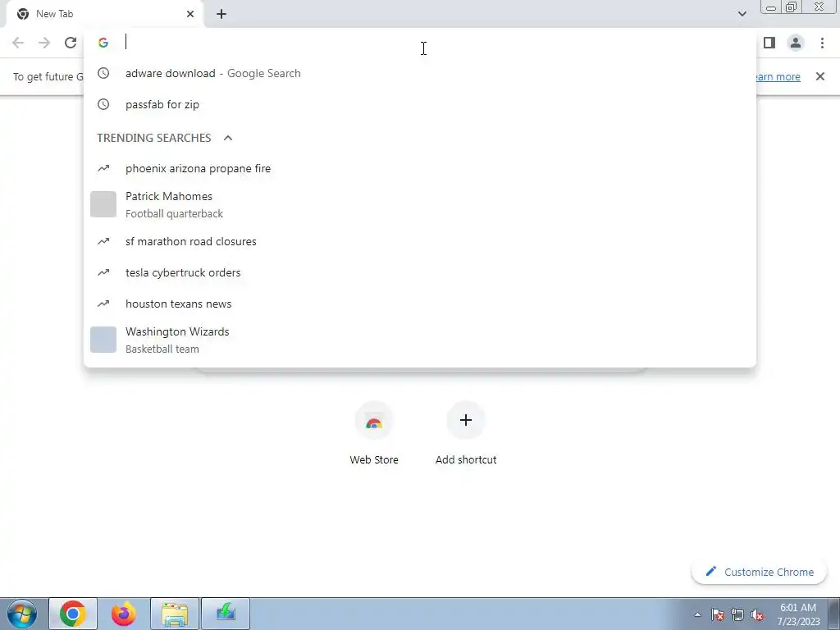The image size is (840, 630).
Task: Select 'houston texans news' trend
Action: click(x=419, y=304)
